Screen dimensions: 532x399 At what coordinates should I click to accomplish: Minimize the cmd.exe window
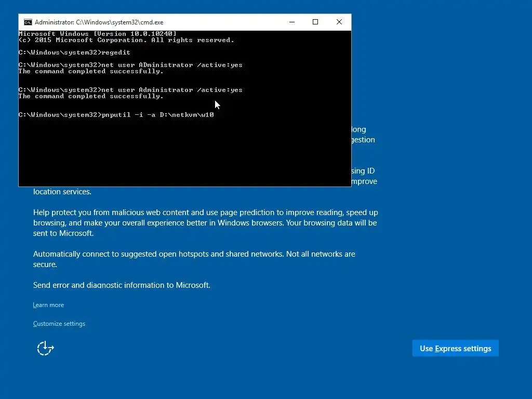point(292,22)
